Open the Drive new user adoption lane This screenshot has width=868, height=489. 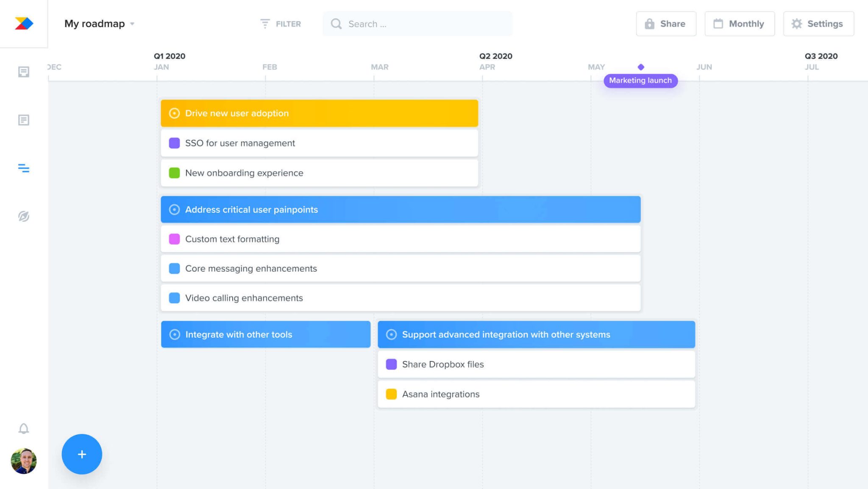point(319,113)
